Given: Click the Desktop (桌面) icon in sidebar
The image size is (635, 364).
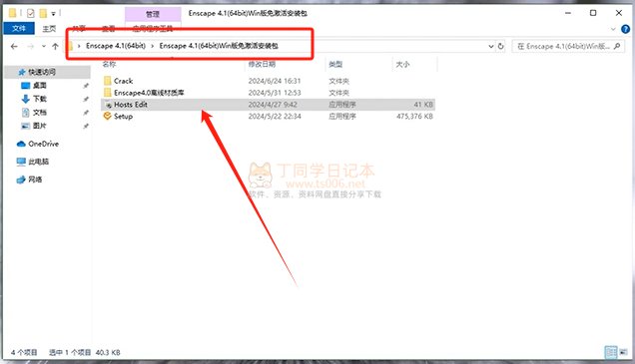Looking at the screenshot, I should (x=26, y=86).
